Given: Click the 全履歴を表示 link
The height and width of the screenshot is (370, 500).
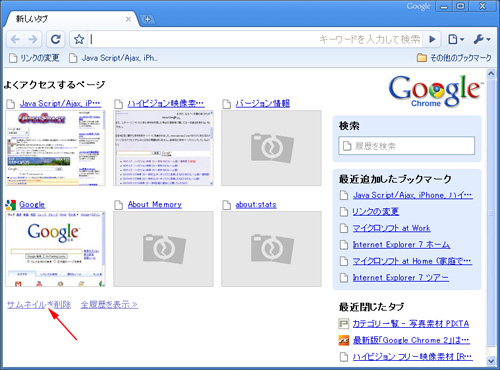Looking at the screenshot, I should coord(109,305).
